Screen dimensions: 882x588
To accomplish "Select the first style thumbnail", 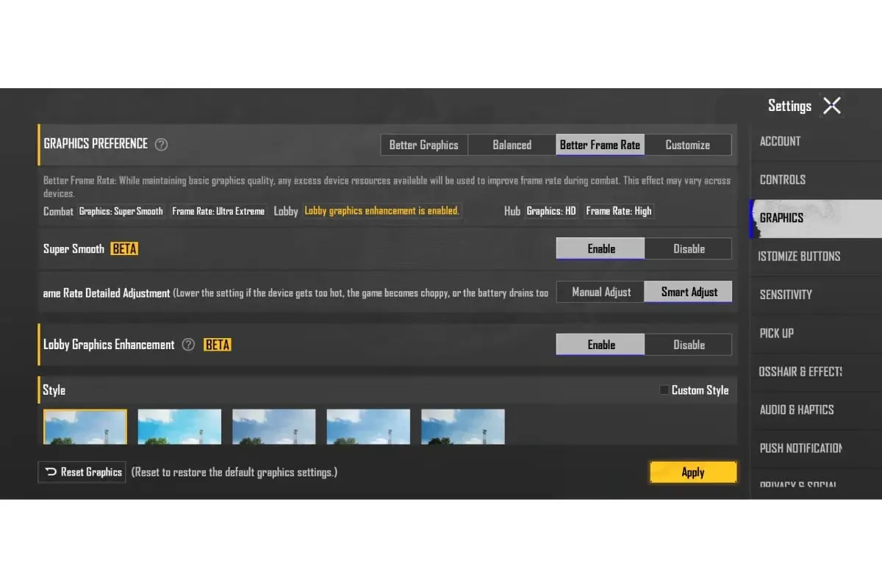I will pyautogui.click(x=85, y=427).
